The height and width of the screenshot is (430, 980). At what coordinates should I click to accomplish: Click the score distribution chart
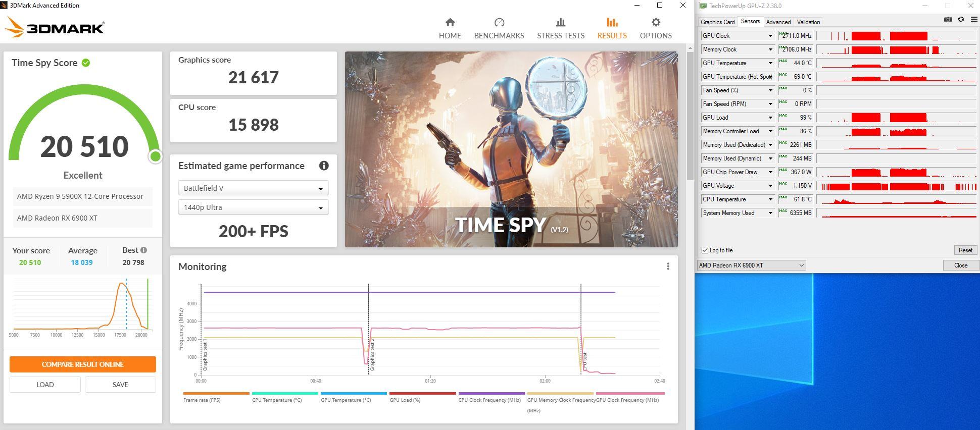pyautogui.click(x=82, y=307)
